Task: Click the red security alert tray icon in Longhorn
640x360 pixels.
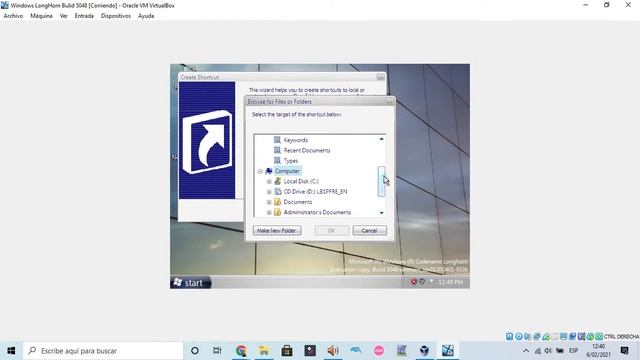Action: [413, 282]
